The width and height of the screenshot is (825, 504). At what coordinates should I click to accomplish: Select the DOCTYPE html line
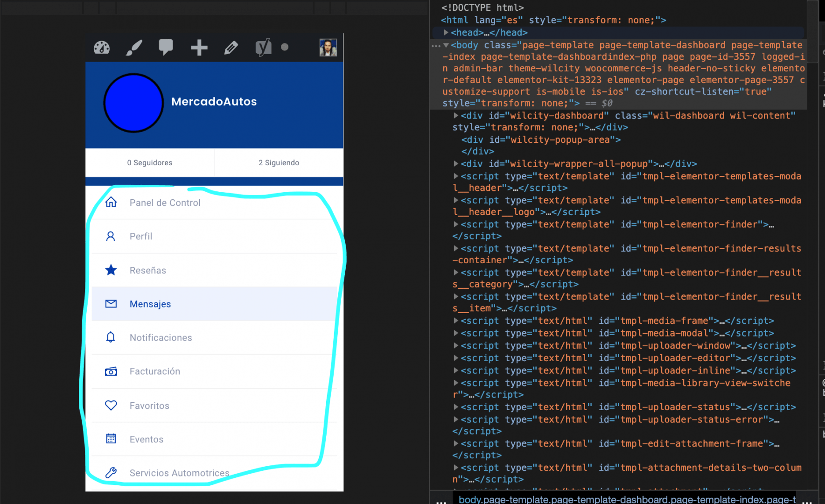[x=482, y=7]
